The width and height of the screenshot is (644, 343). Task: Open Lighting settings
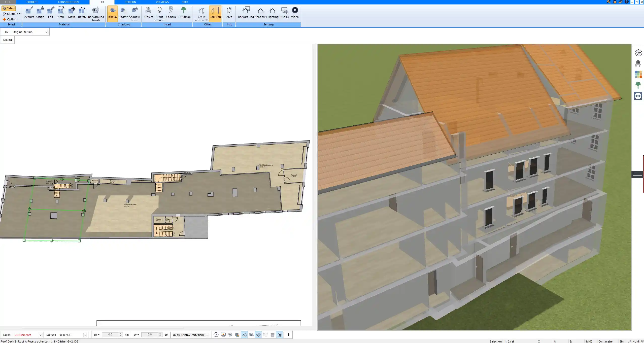point(273,13)
